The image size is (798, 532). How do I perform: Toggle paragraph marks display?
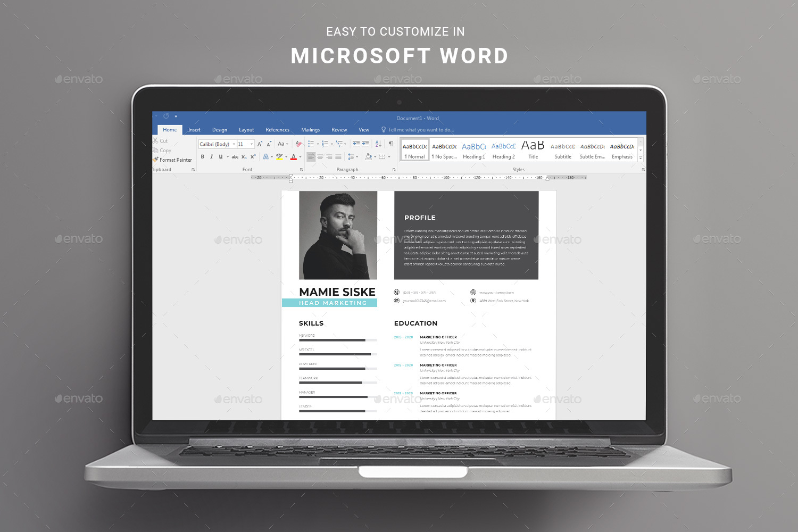390,143
